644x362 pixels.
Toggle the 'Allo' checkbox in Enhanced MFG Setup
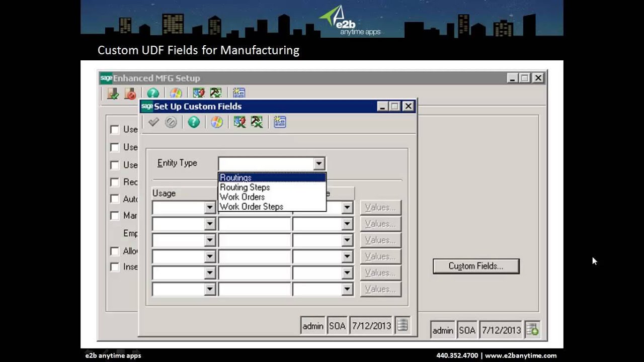coord(115,251)
